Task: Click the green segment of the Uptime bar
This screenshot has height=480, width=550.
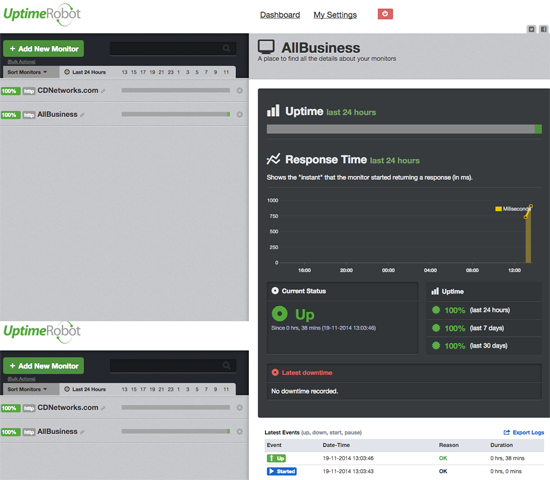Action: point(538,129)
